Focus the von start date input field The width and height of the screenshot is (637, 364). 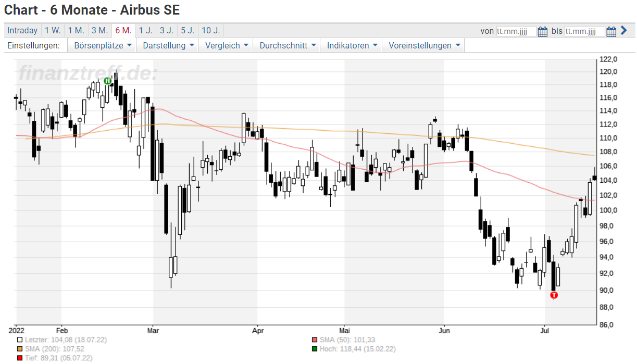(516, 31)
